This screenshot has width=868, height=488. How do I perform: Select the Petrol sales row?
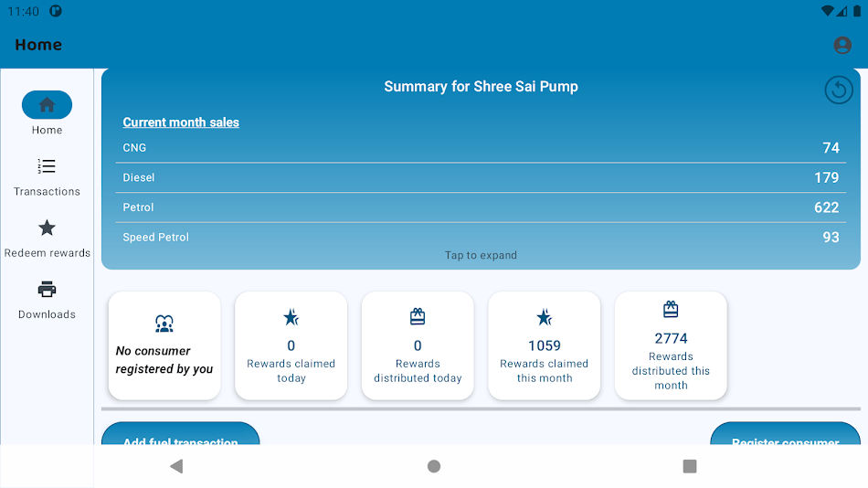pyautogui.click(x=481, y=207)
